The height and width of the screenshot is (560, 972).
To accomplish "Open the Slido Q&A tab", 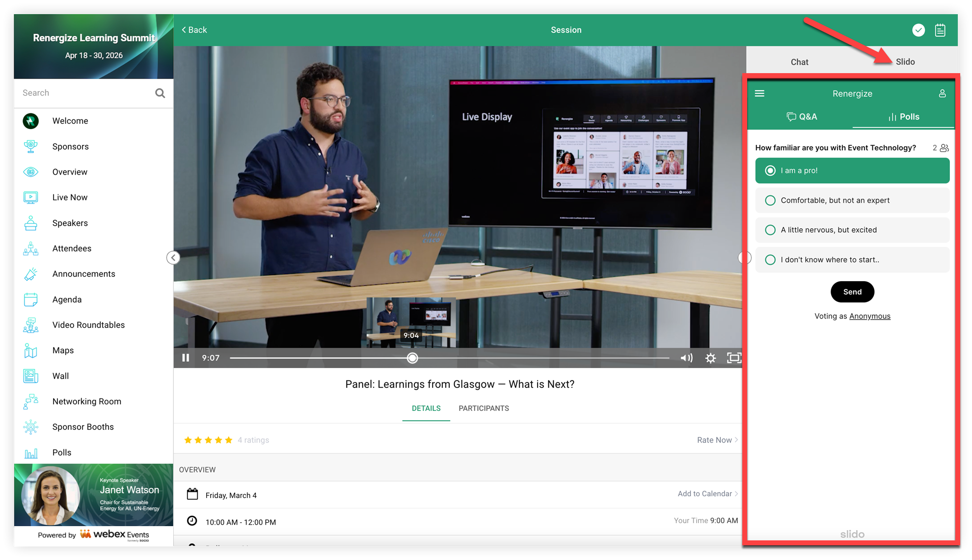I will pos(802,117).
